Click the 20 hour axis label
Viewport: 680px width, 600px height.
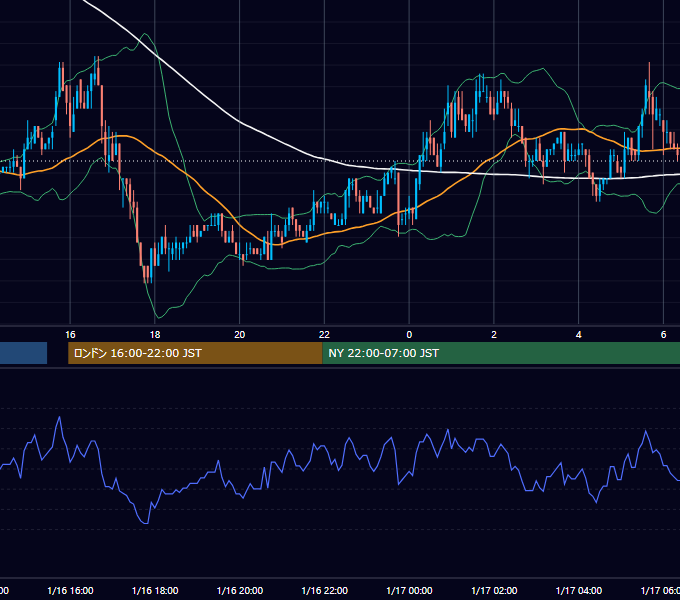click(239, 334)
